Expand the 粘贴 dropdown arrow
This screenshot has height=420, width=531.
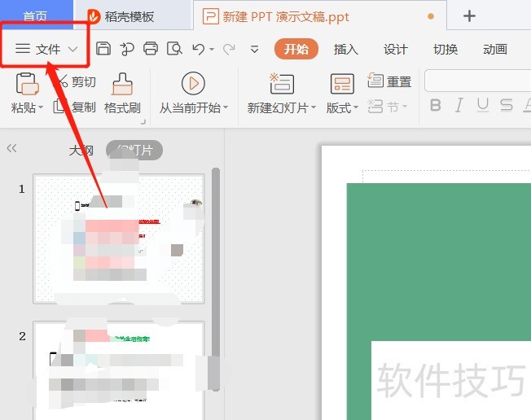pos(41,107)
